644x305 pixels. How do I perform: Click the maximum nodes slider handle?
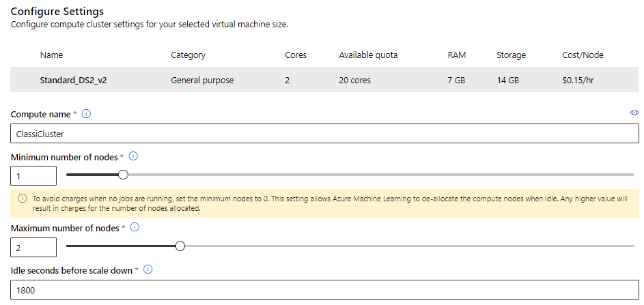point(180,246)
